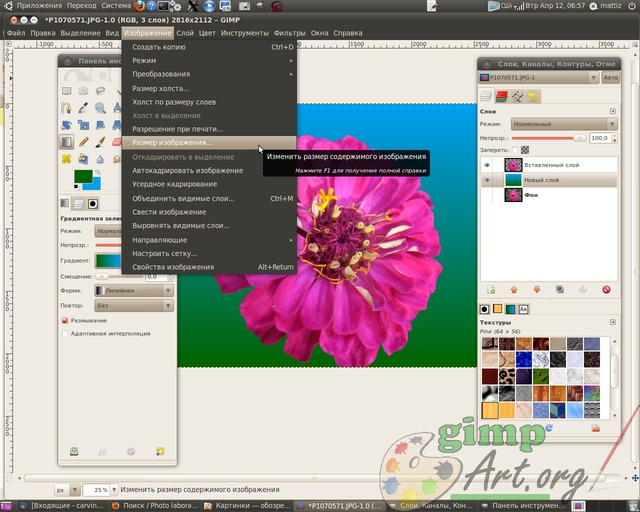
Task: Select the Scale tool in toolbox
Action: (83, 125)
